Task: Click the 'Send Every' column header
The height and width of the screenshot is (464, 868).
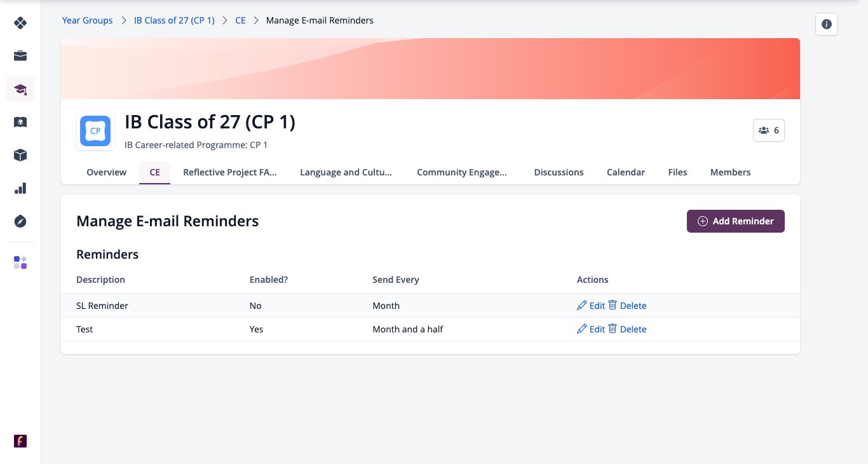Action: (x=396, y=280)
